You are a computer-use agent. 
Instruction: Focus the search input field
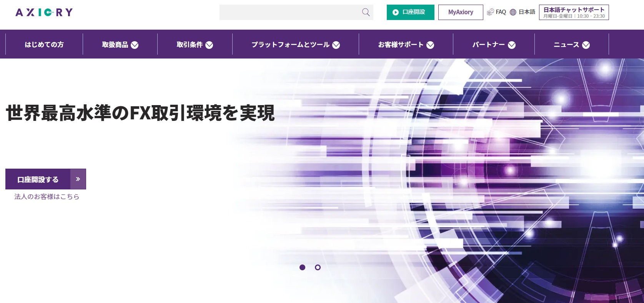coord(296,12)
